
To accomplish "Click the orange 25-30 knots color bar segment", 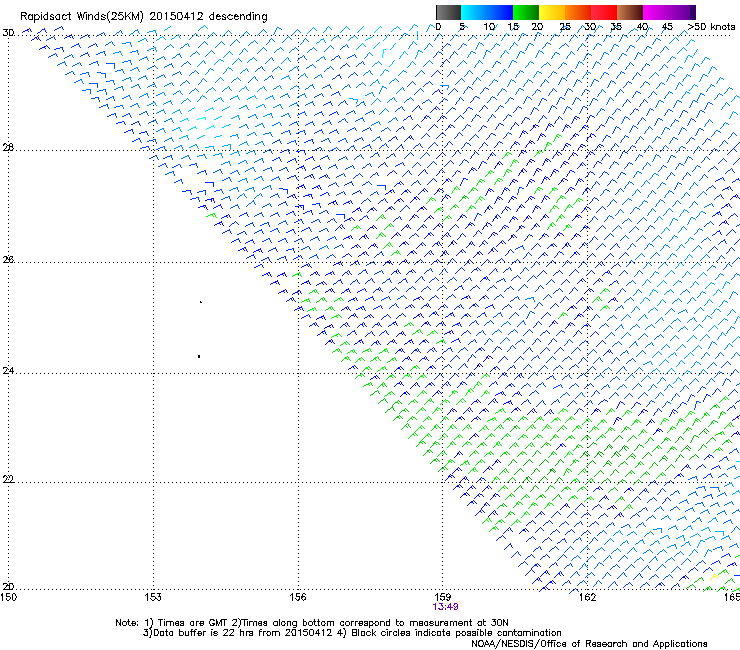I will pyautogui.click(x=578, y=12).
